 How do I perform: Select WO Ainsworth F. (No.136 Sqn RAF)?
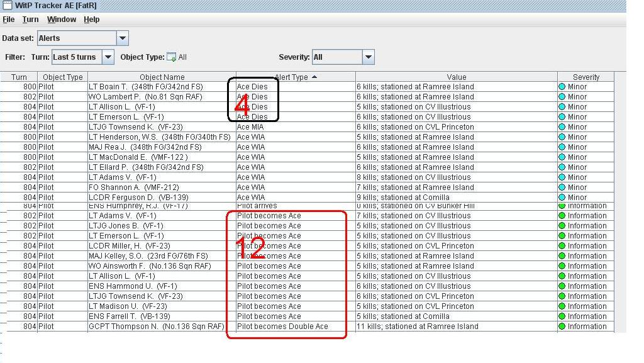[x=150, y=266]
